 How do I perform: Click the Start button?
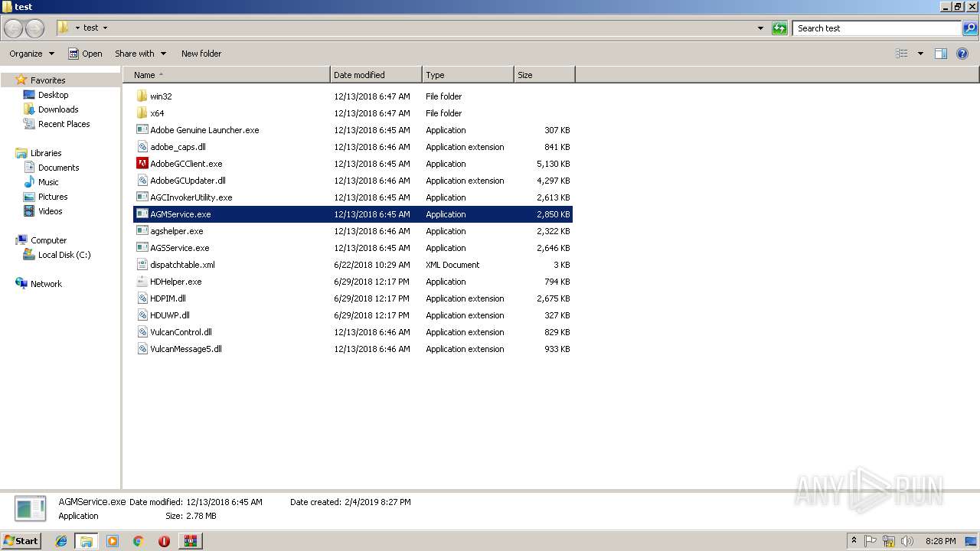[21, 541]
